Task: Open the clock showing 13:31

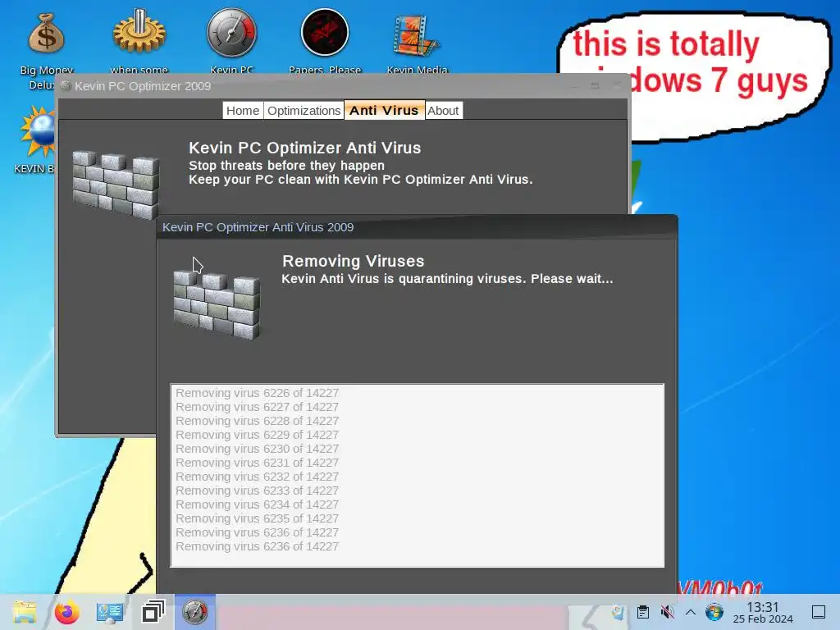Action: [763, 612]
